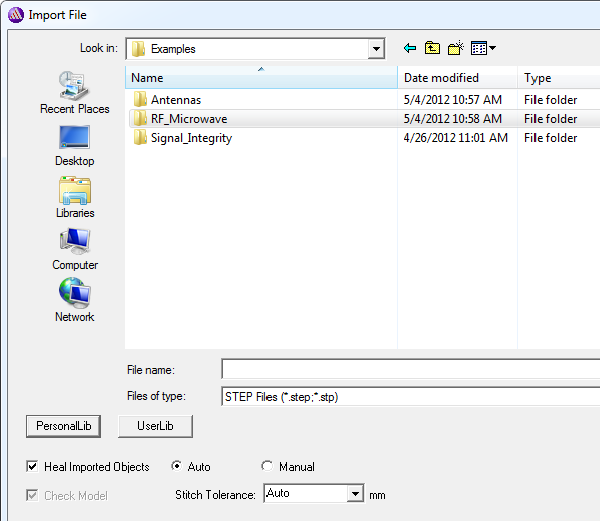The image size is (600, 521).
Task: Click File folder type for Signal_Integrity
Action: coord(551,138)
